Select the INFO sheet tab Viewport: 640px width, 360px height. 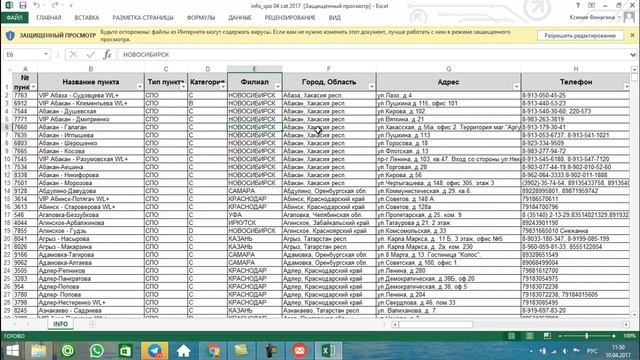click(60, 324)
